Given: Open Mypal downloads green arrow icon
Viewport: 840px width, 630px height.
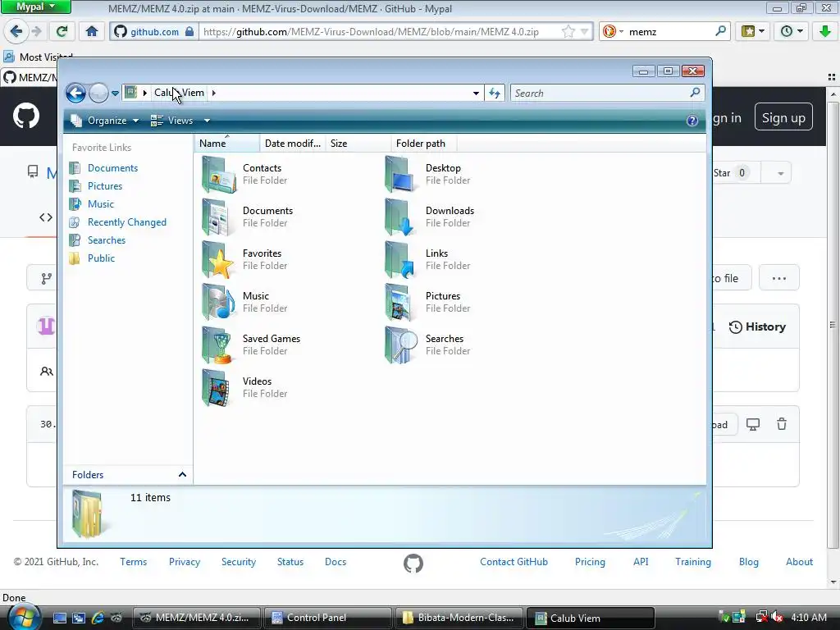Looking at the screenshot, I should tap(825, 31).
